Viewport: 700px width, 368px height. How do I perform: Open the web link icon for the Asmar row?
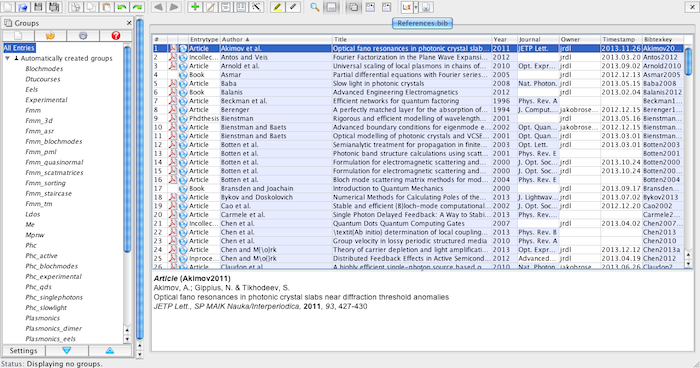coord(183,75)
